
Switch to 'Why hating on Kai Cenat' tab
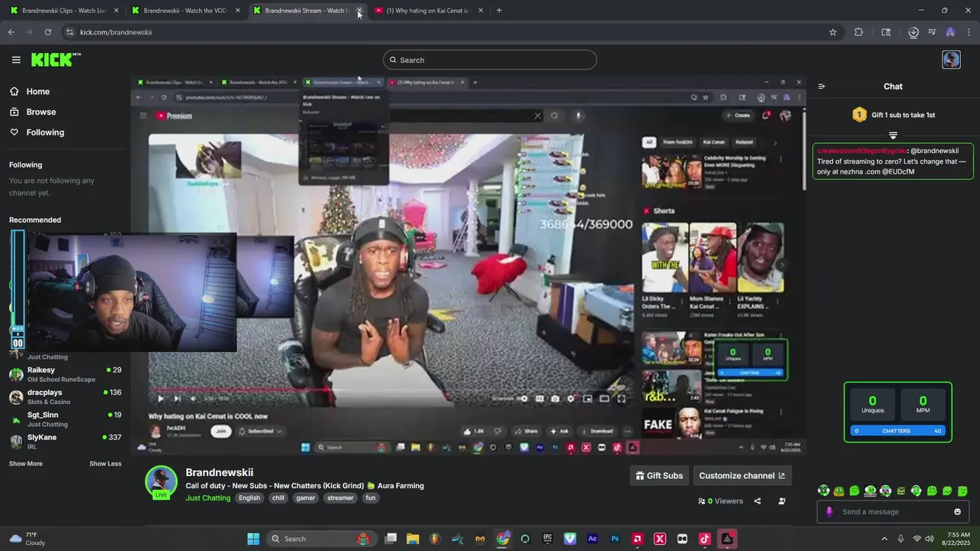428,11
